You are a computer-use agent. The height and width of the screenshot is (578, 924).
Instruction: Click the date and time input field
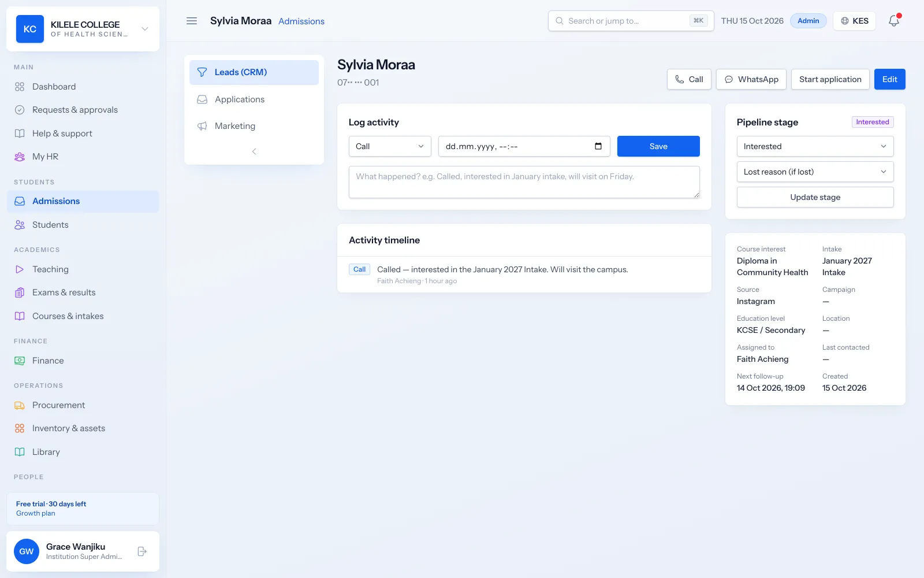[x=524, y=146]
